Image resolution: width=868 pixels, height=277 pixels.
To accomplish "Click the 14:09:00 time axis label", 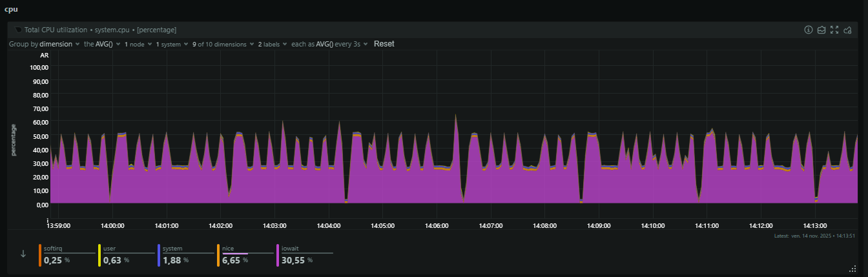I will pyautogui.click(x=599, y=226).
